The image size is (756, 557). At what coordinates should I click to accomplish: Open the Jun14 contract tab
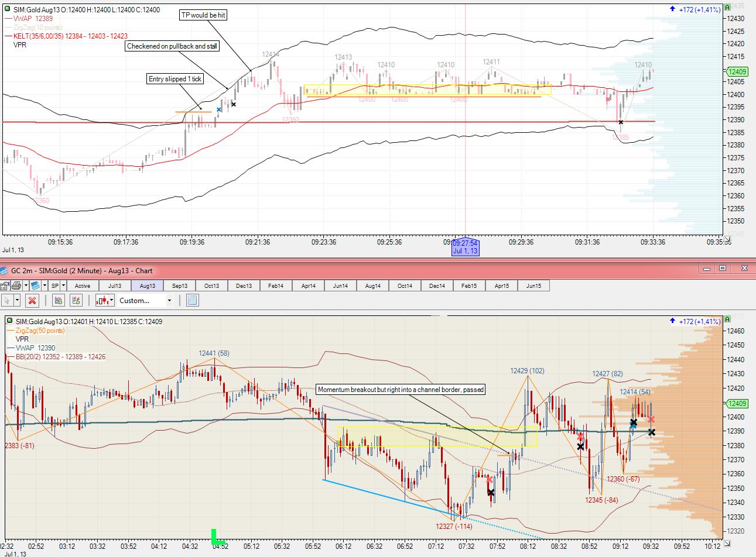click(x=340, y=286)
